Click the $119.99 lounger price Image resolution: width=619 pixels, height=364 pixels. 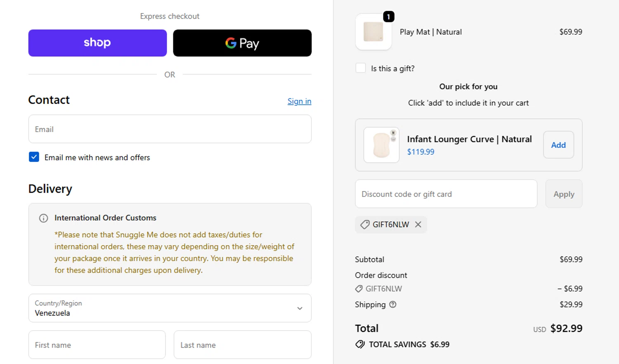click(x=421, y=152)
